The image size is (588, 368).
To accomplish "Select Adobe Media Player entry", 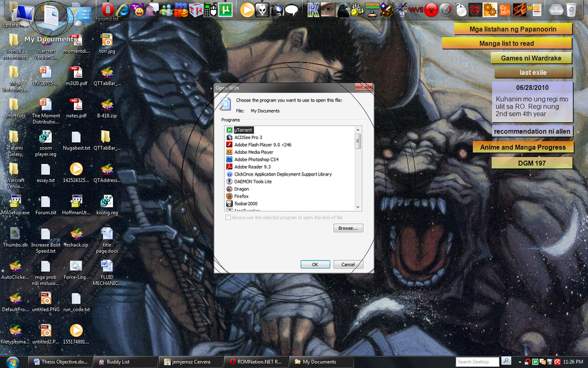I will [x=253, y=152].
